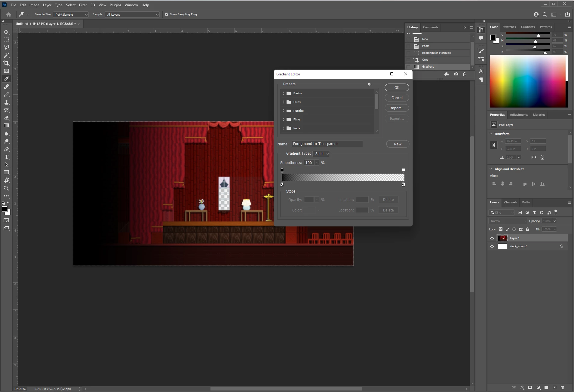Viewport: 574px width, 392px height.
Task: Expand the Basics presets folder
Action: pyautogui.click(x=284, y=93)
